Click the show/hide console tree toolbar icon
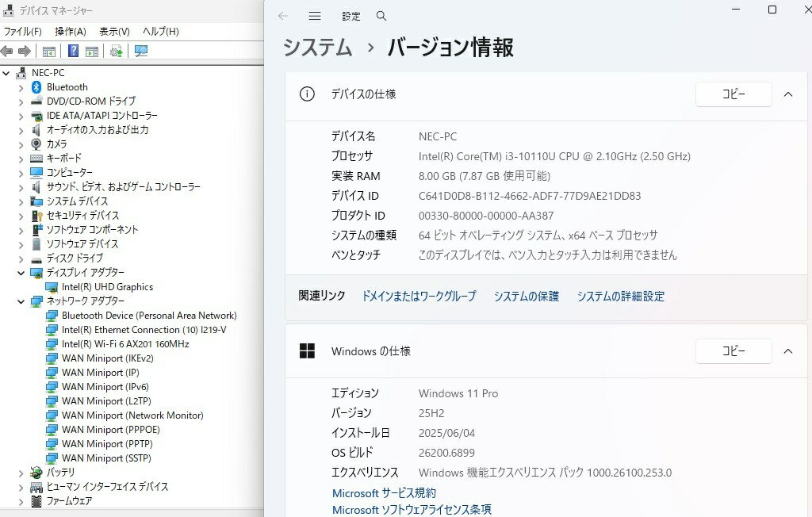The image size is (812, 517). (48, 52)
